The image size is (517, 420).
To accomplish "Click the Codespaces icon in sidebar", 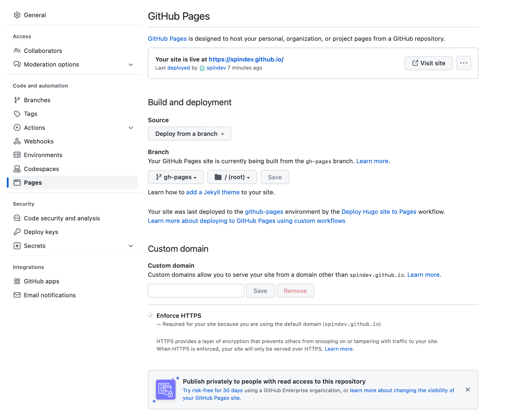I will tap(17, 169).
